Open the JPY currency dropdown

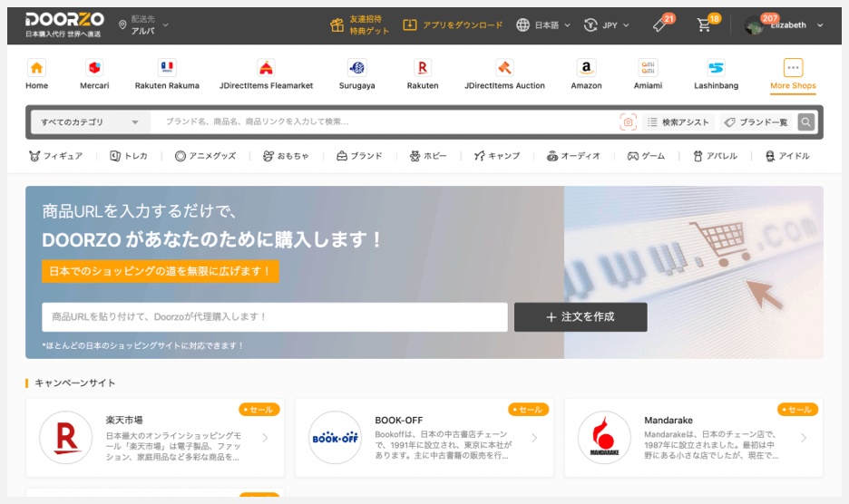(x=607, y=24)
